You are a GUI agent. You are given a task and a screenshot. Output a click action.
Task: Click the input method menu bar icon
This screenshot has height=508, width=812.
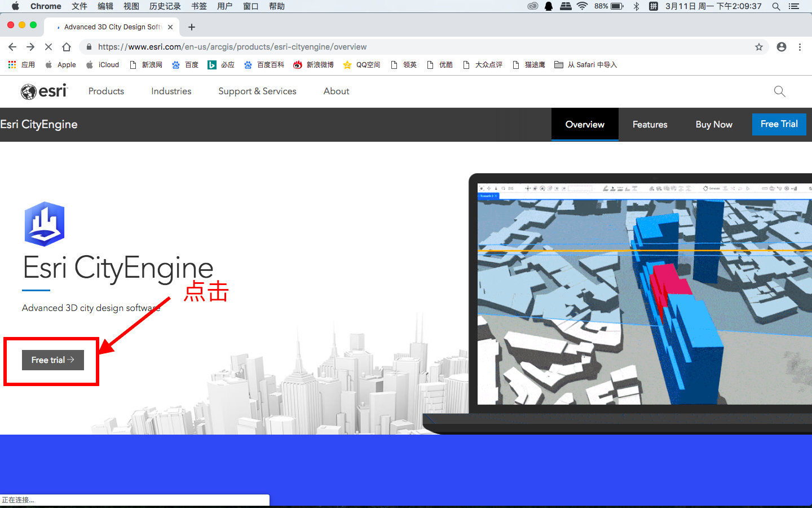coord(654,6)
